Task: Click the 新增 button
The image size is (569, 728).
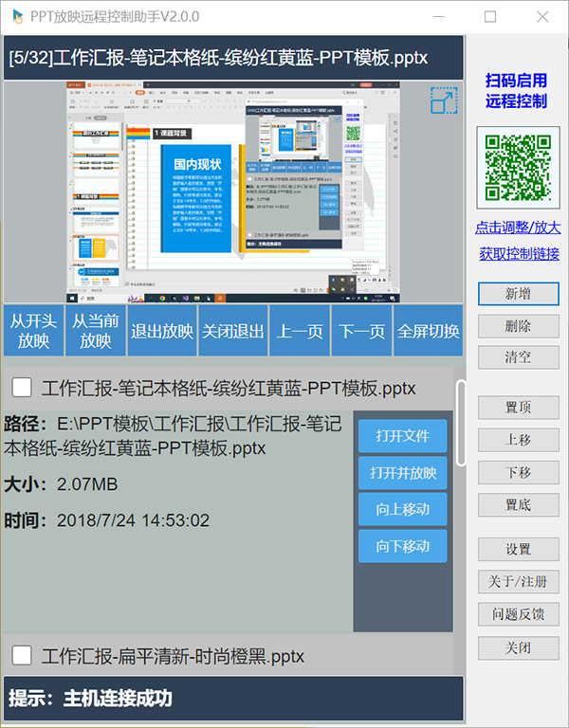Action: pos(518,294)
